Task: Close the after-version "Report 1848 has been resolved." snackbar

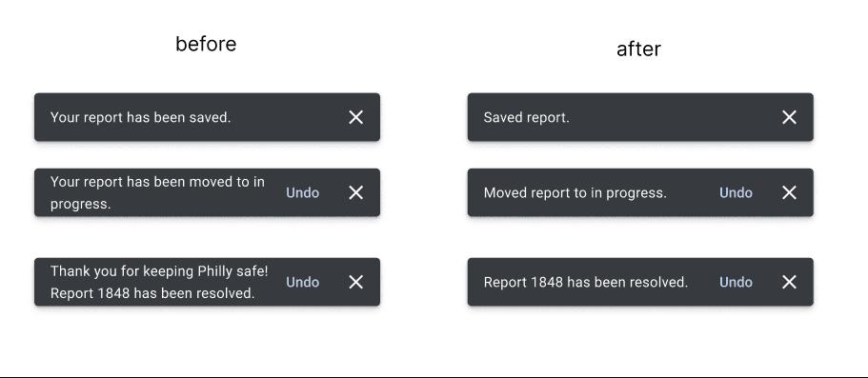Action: 789,282
